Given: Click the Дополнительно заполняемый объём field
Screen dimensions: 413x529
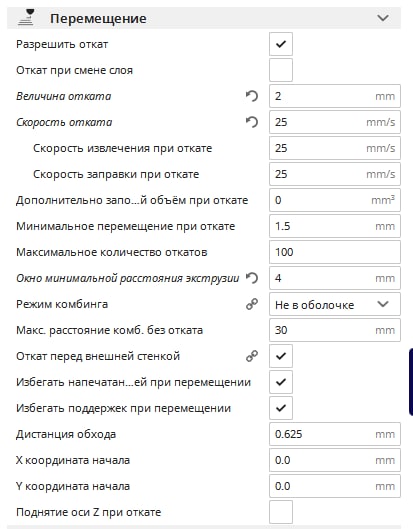Looking at the screenshot, I should pyautogui.click(x=335, y=200).
